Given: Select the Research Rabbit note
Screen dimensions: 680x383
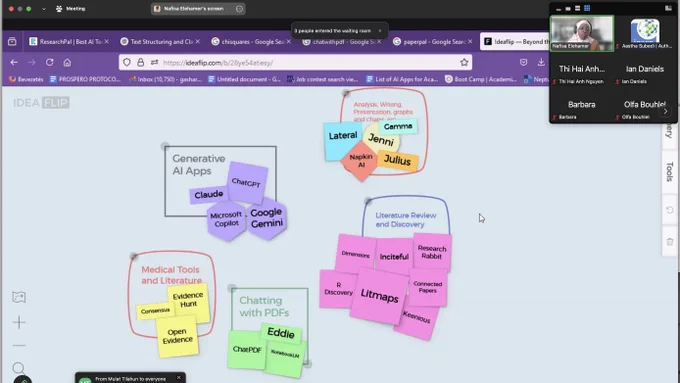Looking at the screenshot, I should point(432,252).
